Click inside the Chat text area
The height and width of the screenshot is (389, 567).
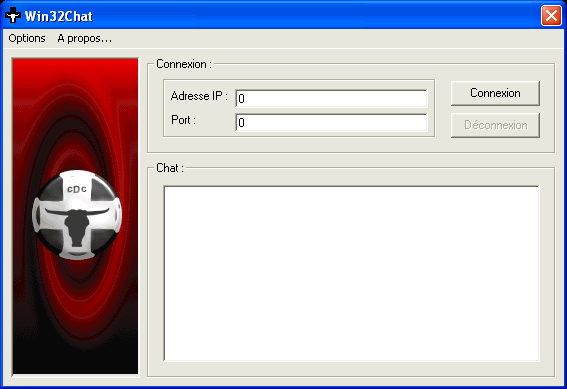click(351, 273)
